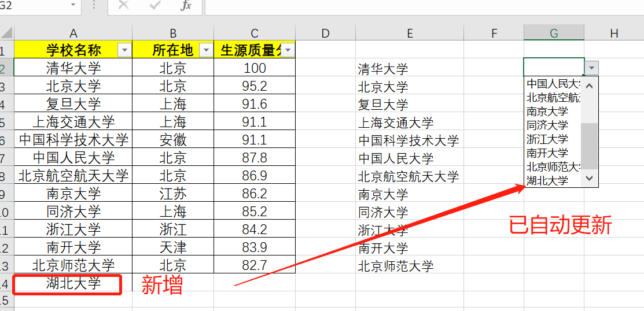The image size is (644, 311).
Task: Select cell 江苏 in 所在地 column
Action: (x=173, y=193)
